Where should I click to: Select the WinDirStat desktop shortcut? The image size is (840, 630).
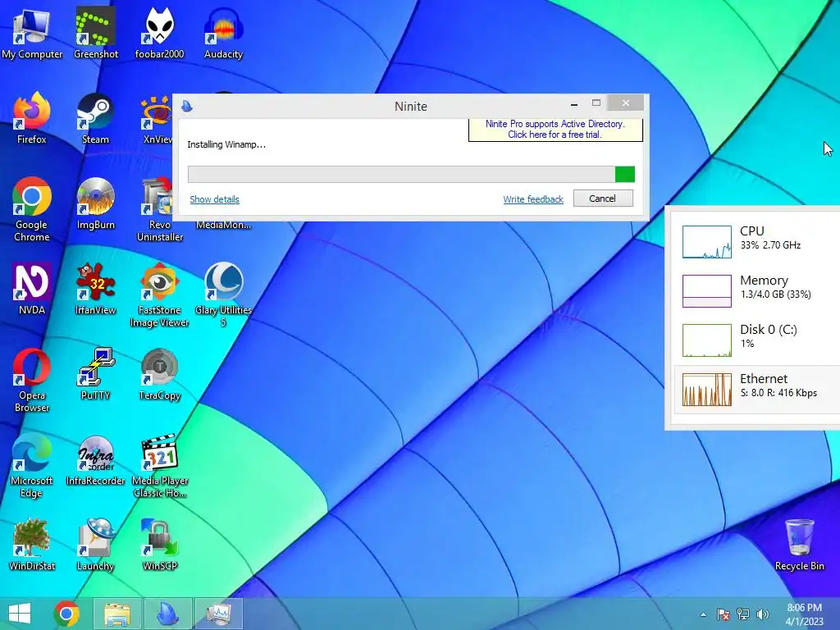(x=32, y=545)
